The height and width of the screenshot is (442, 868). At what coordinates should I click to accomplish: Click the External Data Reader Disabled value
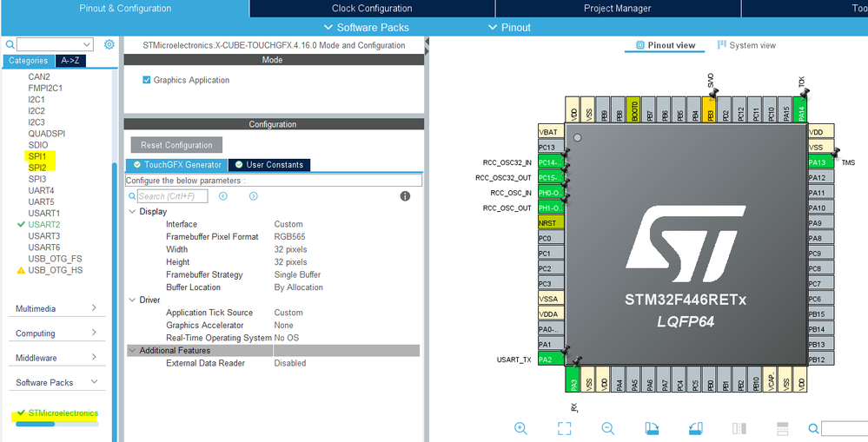[x=290, y=364]
